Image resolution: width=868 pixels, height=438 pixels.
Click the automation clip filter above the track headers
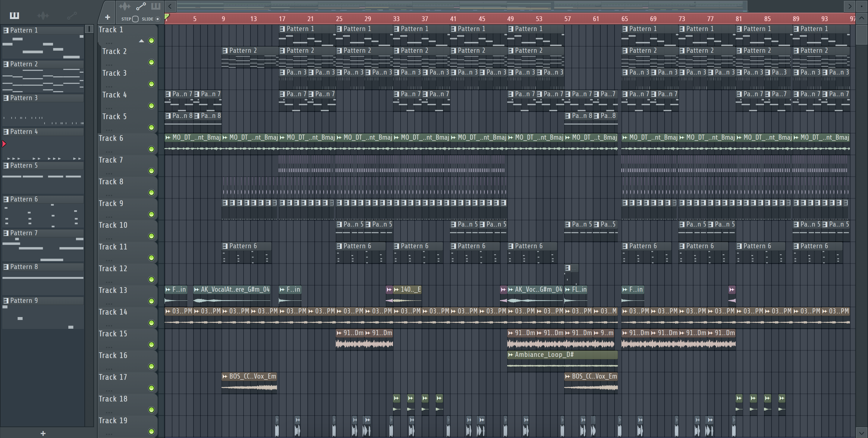coord(140,6)
